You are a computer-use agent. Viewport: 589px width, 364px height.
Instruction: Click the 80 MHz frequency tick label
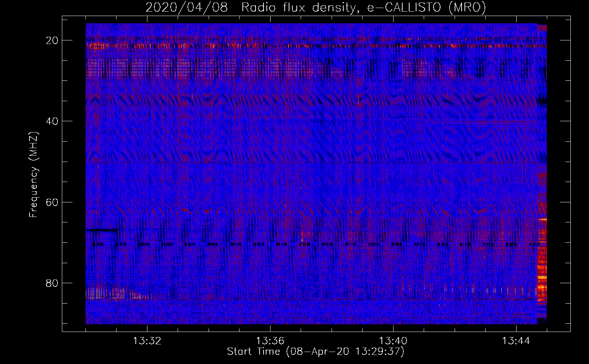(52, 283)
